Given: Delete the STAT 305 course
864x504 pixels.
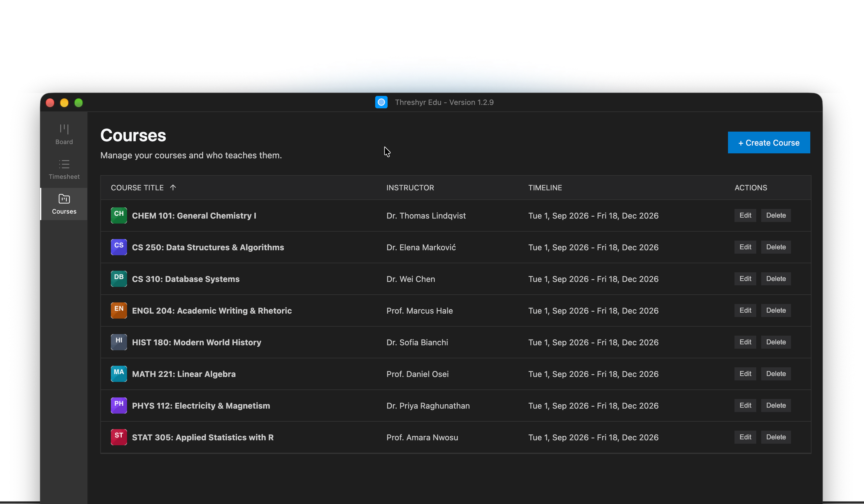Looking at the screenshot, I should 776,437.
